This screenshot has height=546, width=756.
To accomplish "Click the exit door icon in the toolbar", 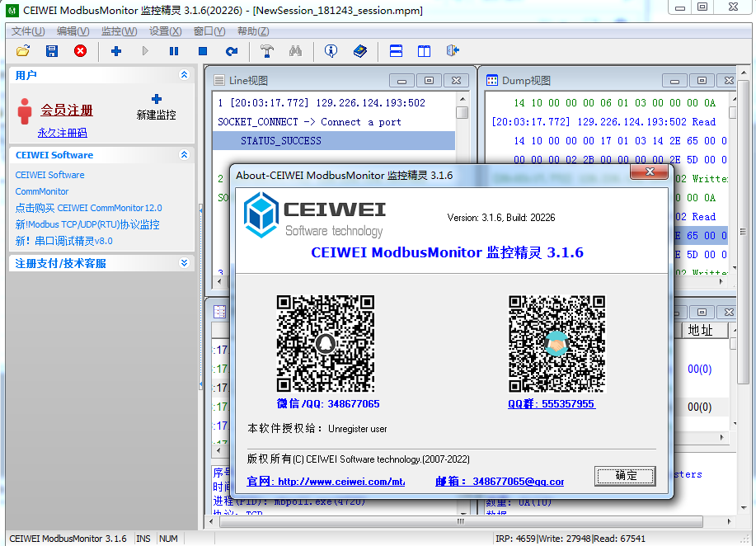I will (x=453, y=50).
